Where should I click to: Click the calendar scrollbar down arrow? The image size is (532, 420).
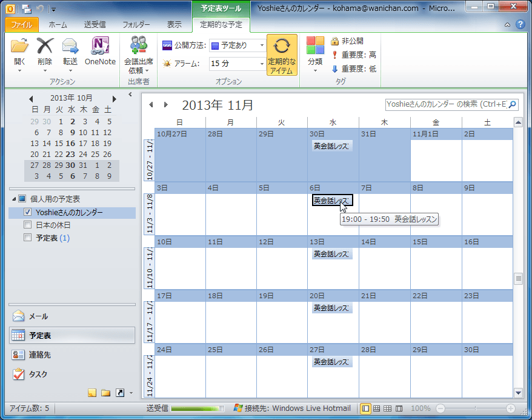(x=518, y=393)
